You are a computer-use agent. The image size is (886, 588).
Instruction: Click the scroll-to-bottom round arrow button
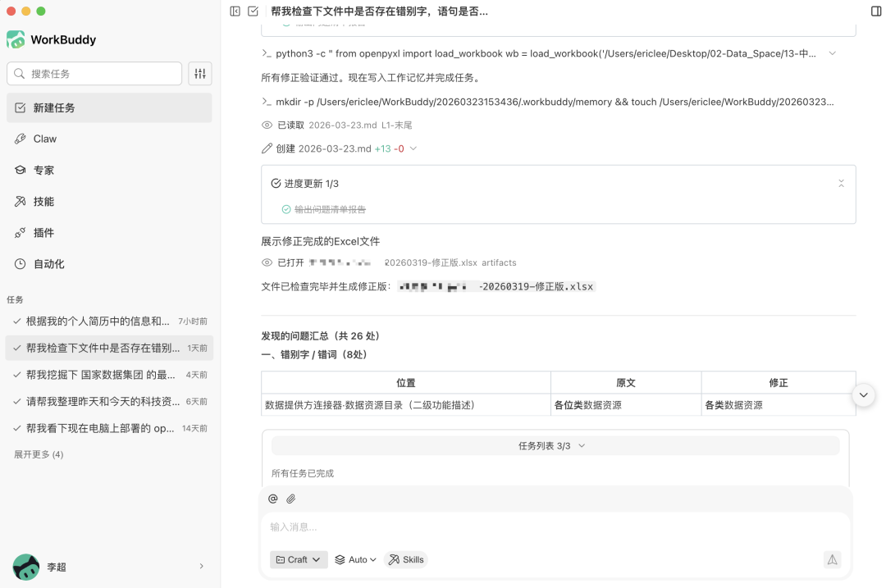coord(863,394)
